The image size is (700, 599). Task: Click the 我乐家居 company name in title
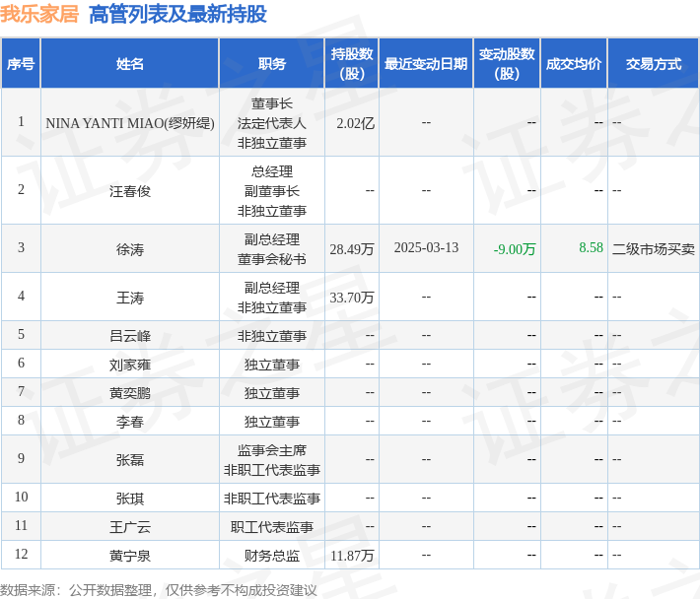click(39, 14)
